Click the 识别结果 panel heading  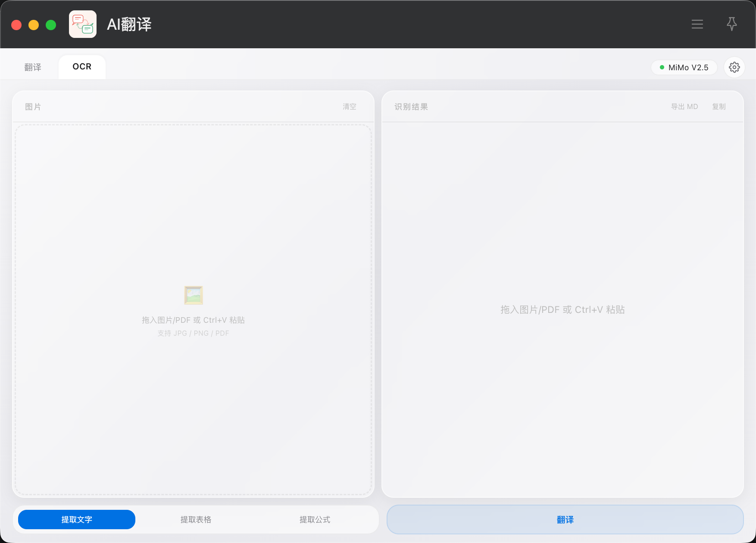411,106
